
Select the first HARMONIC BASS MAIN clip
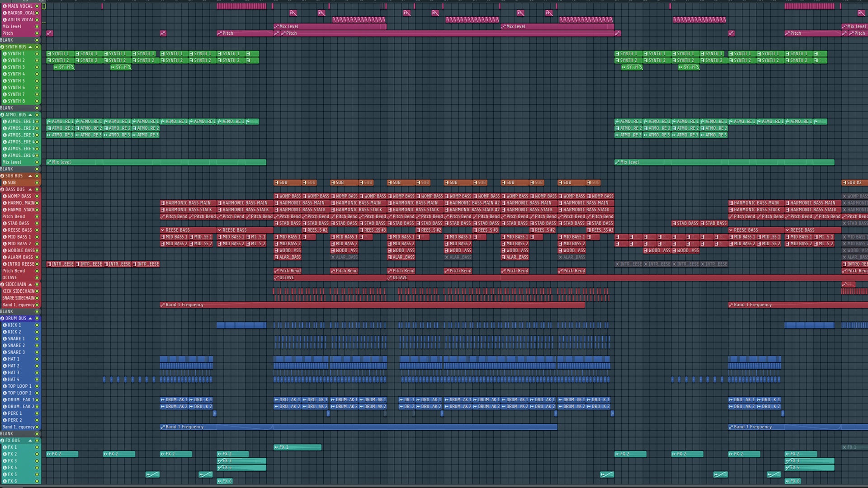coord(188,203)
